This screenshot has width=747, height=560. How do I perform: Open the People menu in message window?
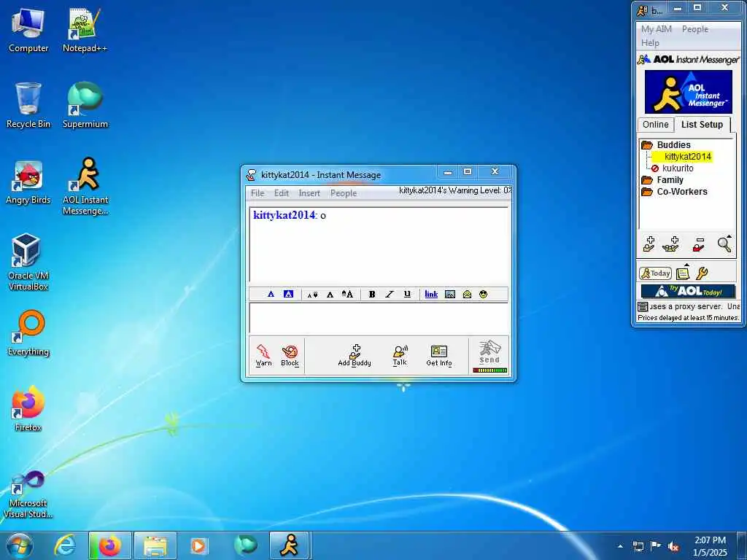[344, 192]
